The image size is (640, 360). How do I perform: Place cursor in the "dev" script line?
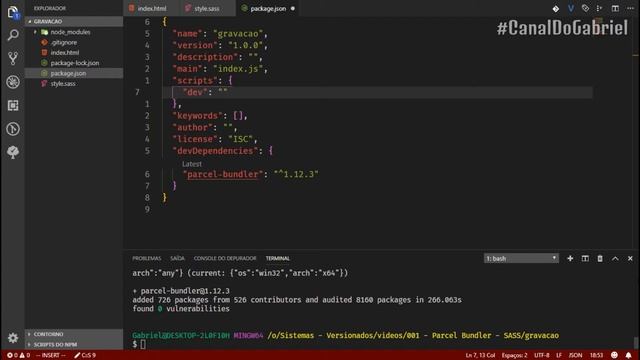point(378,92)
